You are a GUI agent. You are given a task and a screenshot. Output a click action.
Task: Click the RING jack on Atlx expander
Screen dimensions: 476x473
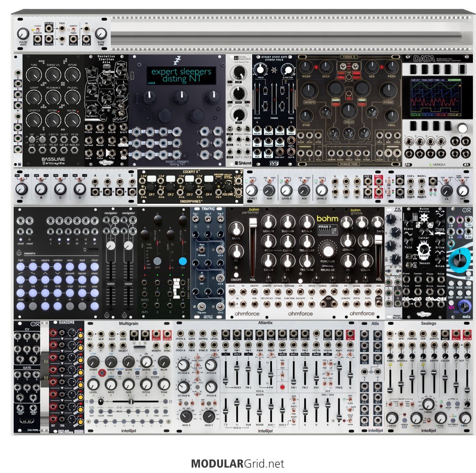pos(378,358)
